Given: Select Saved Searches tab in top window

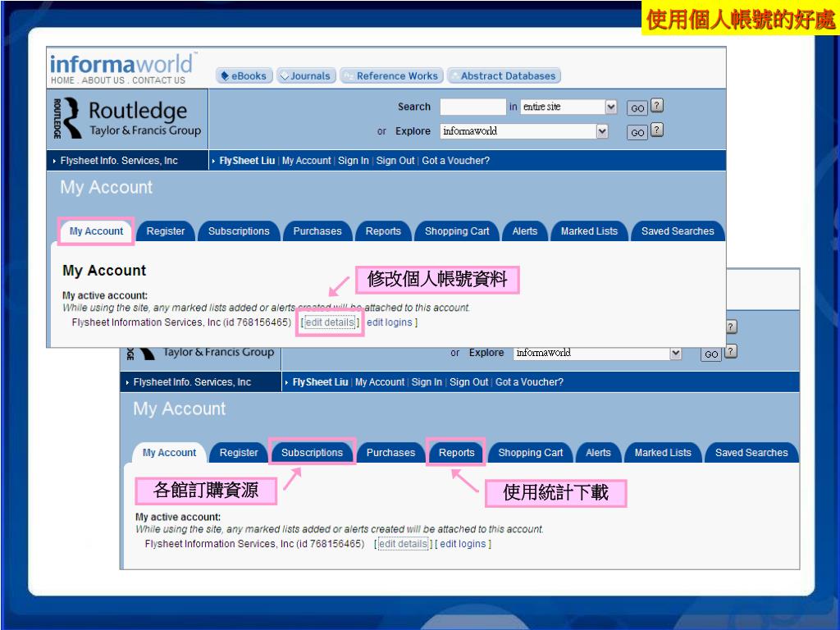Looking at the screenshot, I should [x=678, y=231].
